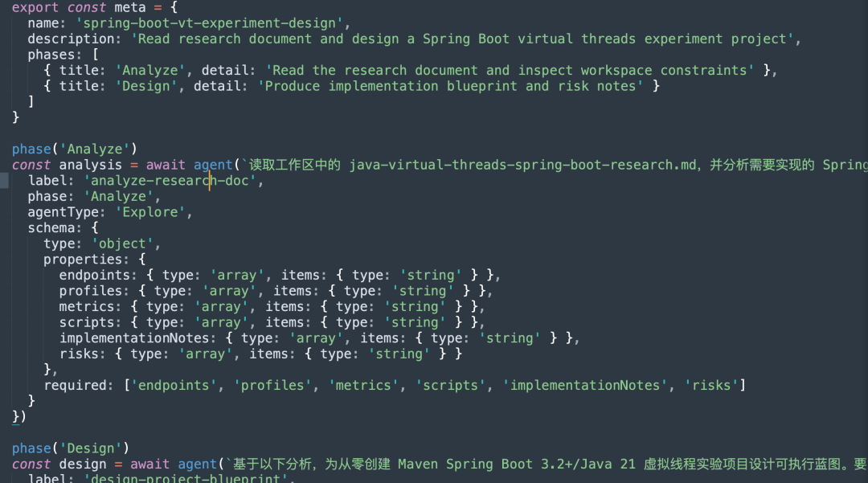Click 'array' type in the endpoints line
This screenshot has width=868, height=483.
coord(236,276)
